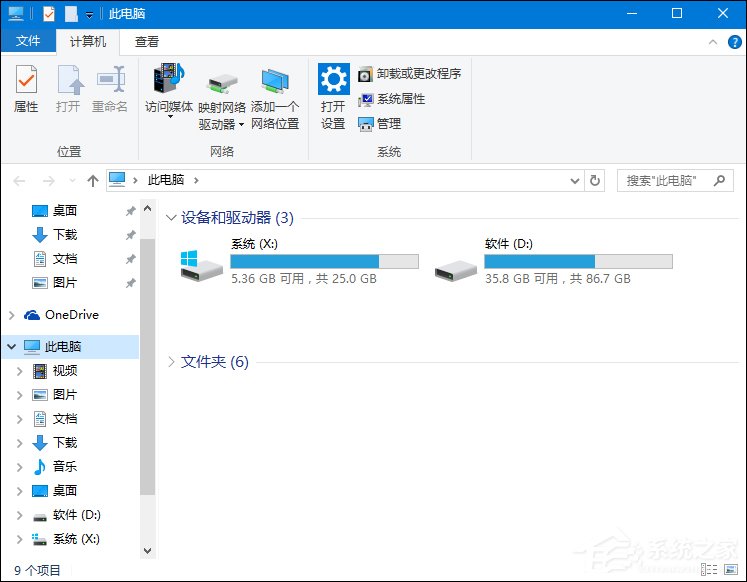Open the quick access toolbar customize dropdown
Screen dimensions: 747x582
click(89, 15)
